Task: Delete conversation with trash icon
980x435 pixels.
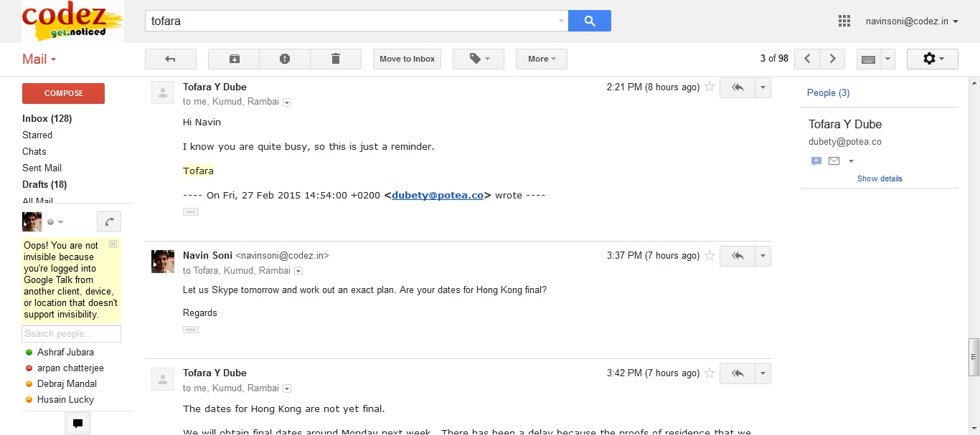Action: (x=336, y=59)
